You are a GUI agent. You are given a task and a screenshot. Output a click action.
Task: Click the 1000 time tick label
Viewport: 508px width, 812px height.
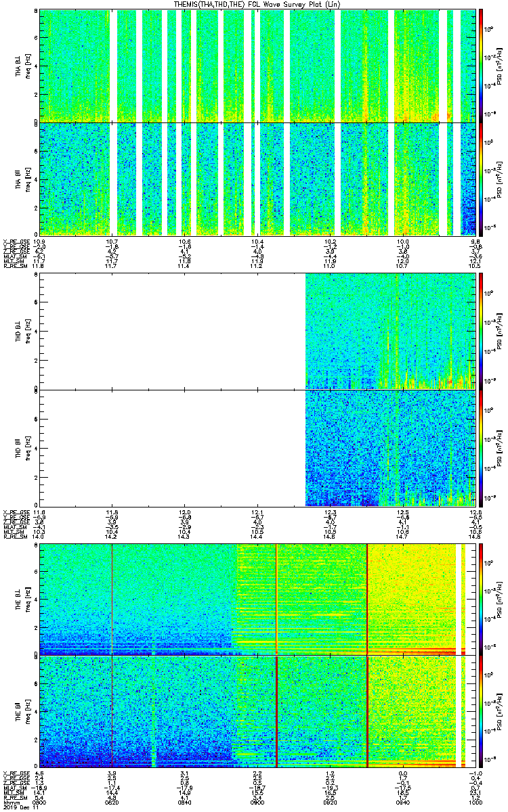475,803
